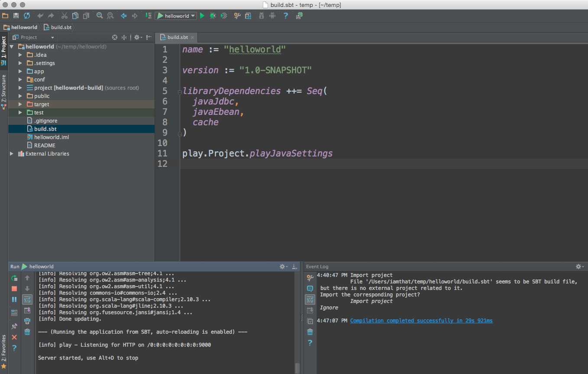588x374 pixels.
Task: Click the Print icon in Run console
Action: pyautogui.click(x=27, y=321)
